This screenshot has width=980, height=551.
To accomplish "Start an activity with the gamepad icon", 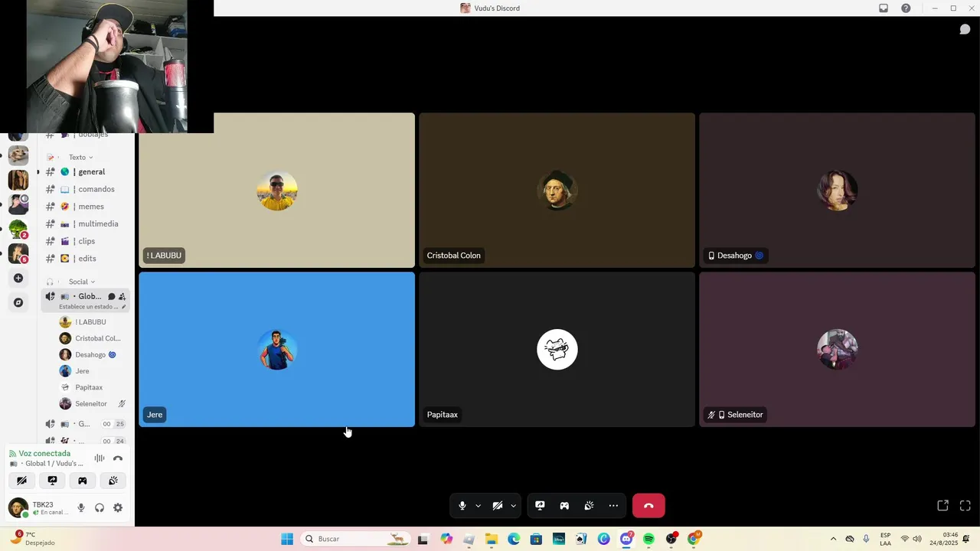I will tap(564, 506).
